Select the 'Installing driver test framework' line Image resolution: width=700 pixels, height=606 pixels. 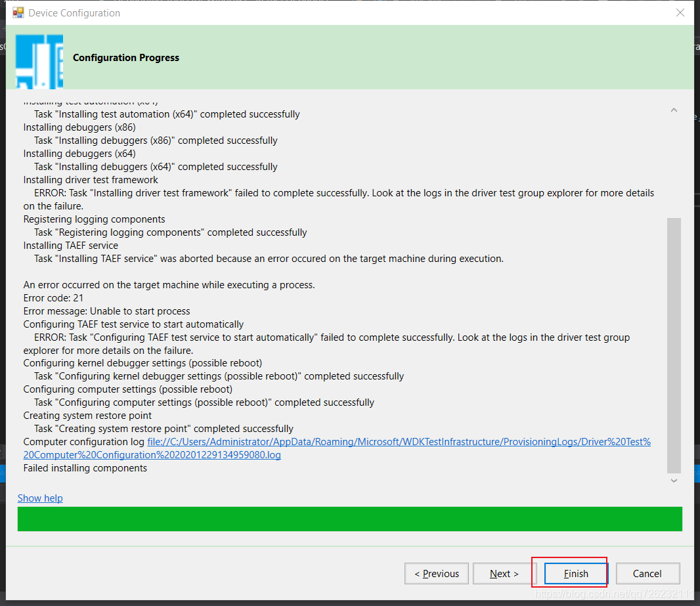[x=91, y=180]
